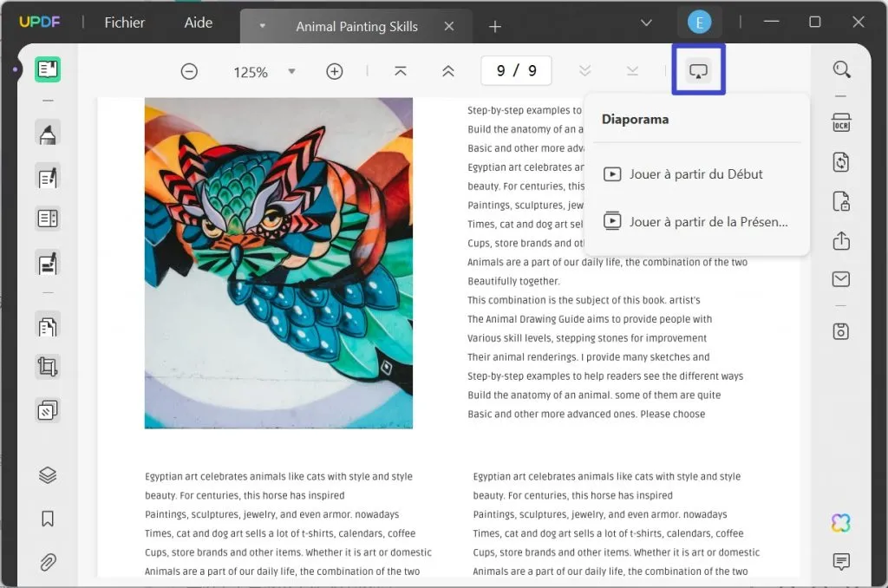Click the next page chevron
The image size is (888, 588).
click(585, 71)
